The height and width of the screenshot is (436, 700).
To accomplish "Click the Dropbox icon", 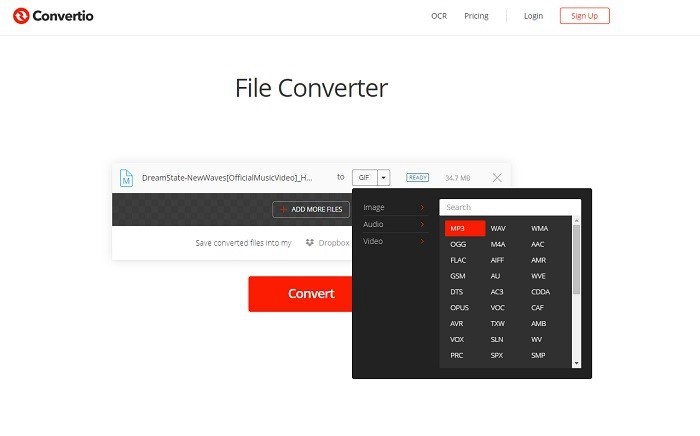I will [x=310, y=242].
